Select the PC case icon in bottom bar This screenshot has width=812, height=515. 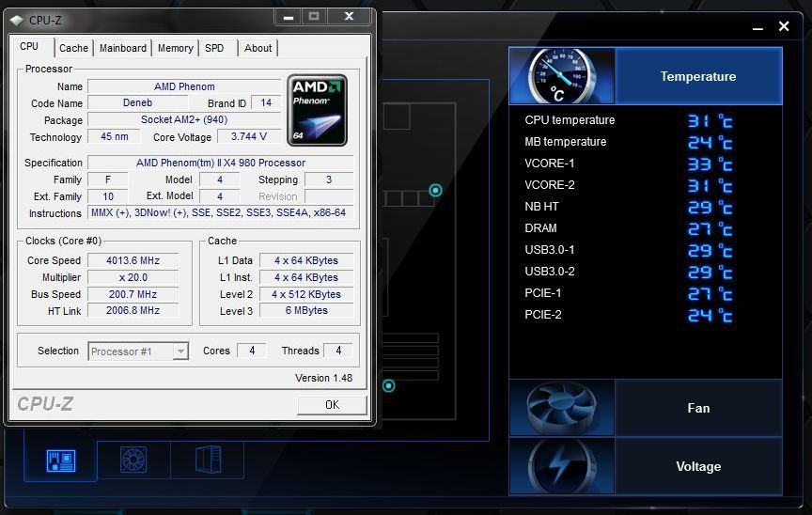pos(209,460)
